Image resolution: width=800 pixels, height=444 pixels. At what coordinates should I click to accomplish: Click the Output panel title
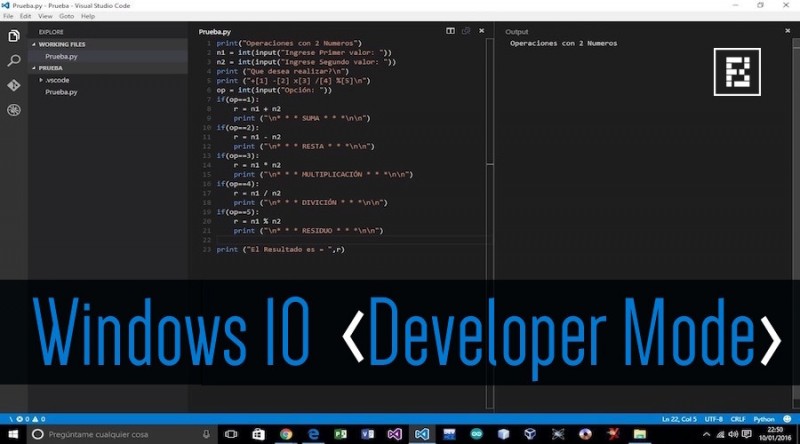click(516, 32)
